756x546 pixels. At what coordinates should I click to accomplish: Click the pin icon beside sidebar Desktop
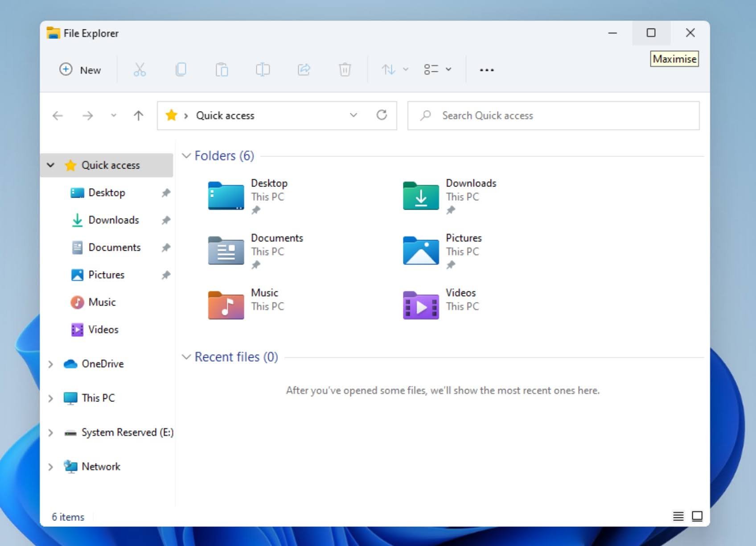coord(166,193)
